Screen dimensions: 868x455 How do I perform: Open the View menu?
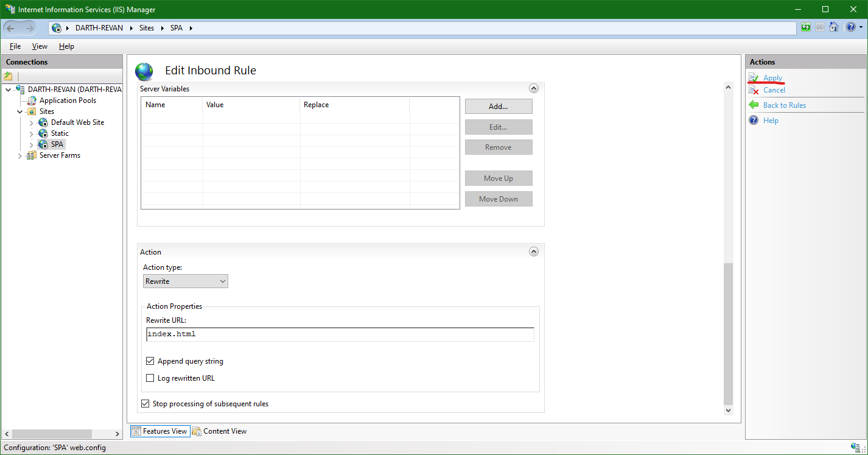pyautogui.click(x=40, y=46)
